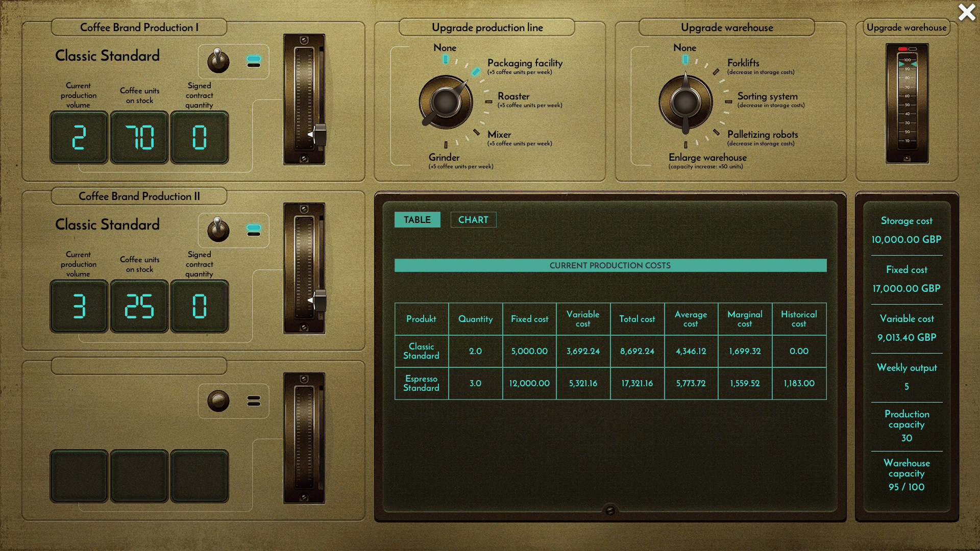Select the Mixer upgrade option
This screenshot has height=551, width=980.
click(499, 135)
